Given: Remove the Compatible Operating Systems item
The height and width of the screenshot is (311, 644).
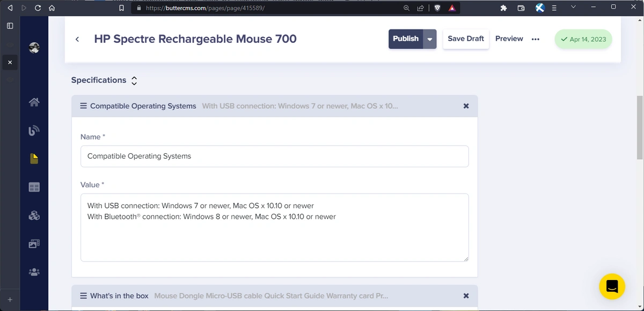Looking at the screenshot, I should coord(466,106).
